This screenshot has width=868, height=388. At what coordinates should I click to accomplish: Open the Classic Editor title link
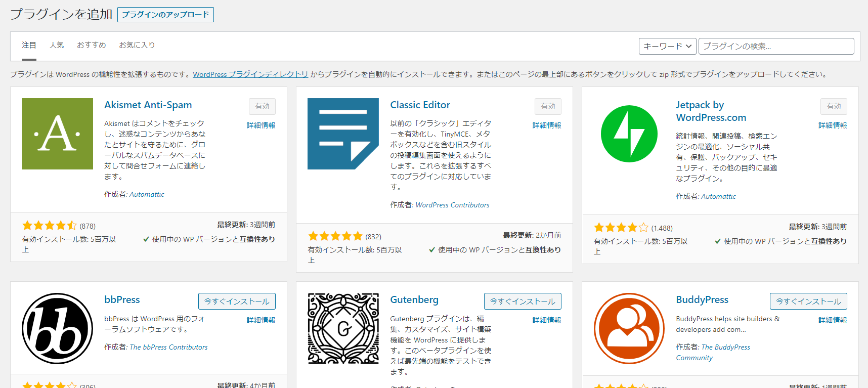pos(420,105)
